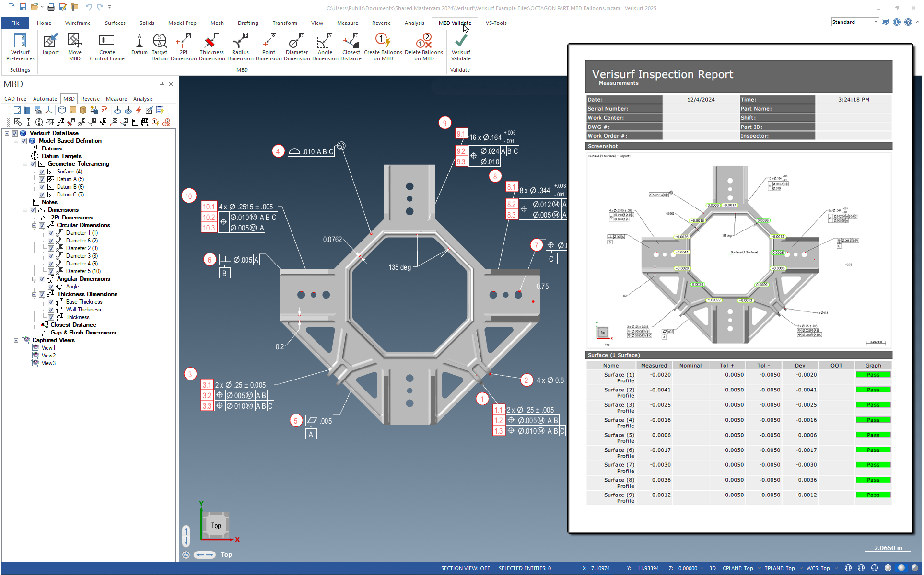Screen dimensions: 924x575
Task: Uncheck the Base Thickness checkbox
Action: pos(51,302)
